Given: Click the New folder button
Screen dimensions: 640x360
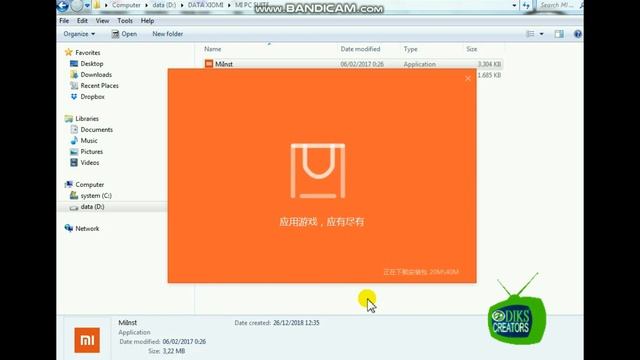Looking at the screenshot, I should pos(168,34).
